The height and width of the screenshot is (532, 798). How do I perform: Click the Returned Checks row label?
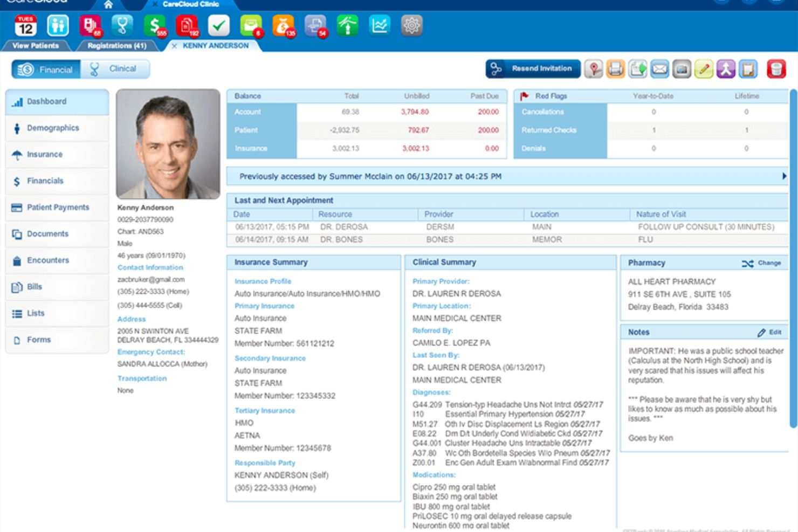[549, 130]
